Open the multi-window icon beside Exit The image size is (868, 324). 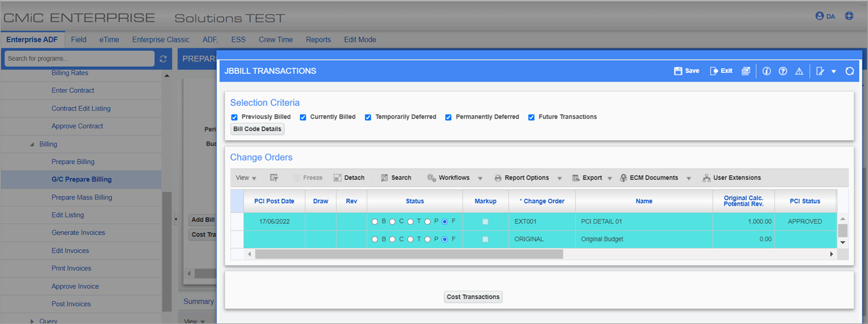746,71
